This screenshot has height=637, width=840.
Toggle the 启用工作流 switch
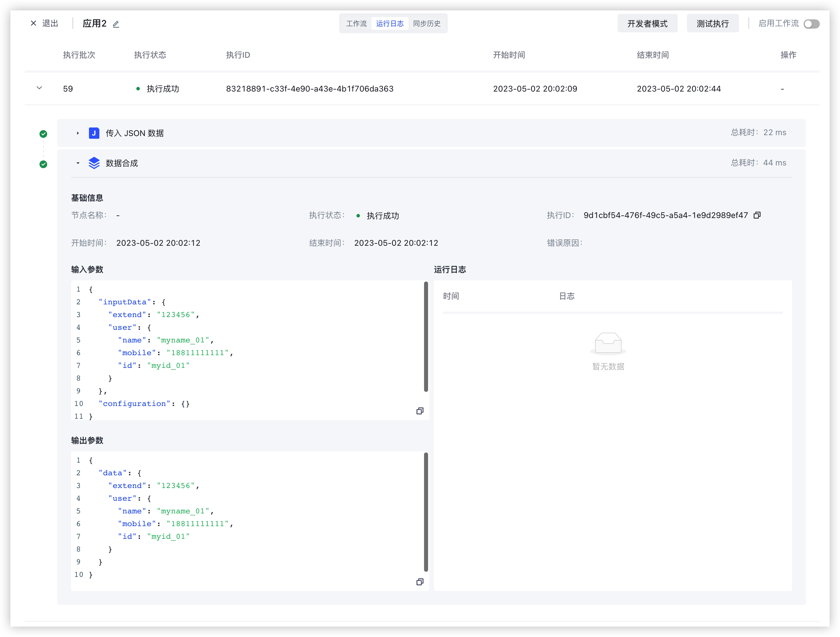pos(811,24)
